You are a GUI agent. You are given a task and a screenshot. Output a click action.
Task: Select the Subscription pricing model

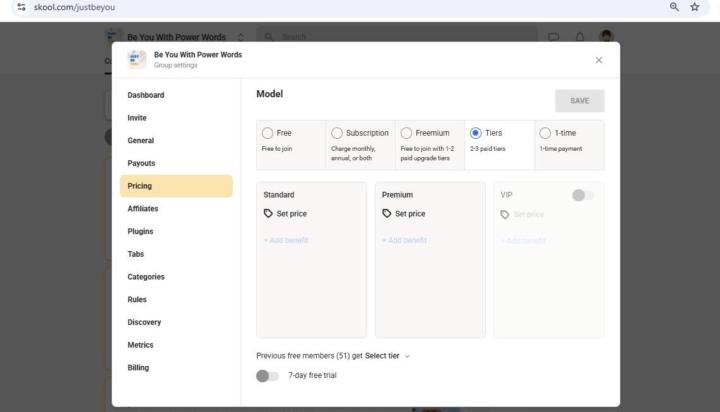(x=337, y=133)
